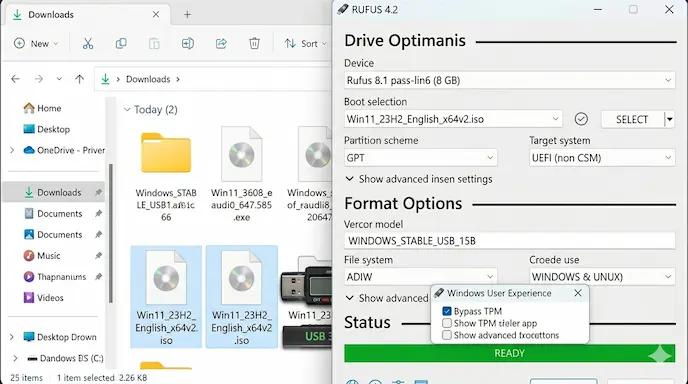The width and height of the screenshot is (688, 384).
Task: Collapse the Today (2) group
Action: pyautogui.click(x=127, y=109)
